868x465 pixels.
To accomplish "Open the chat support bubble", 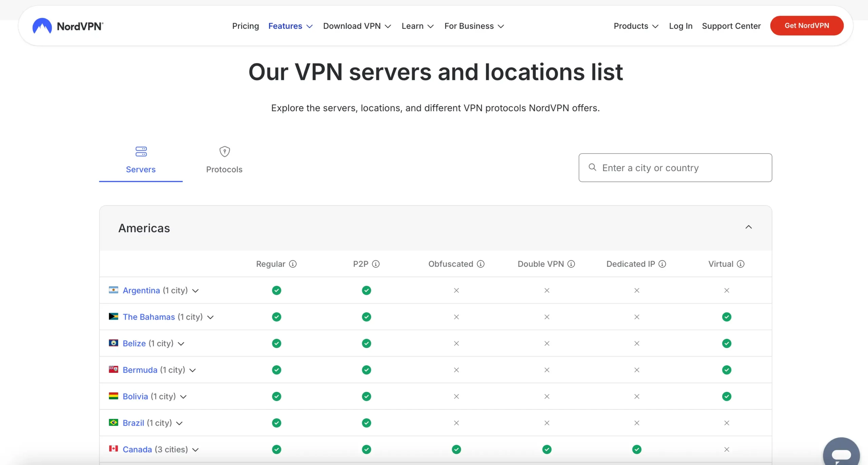I will pos(841,452).
